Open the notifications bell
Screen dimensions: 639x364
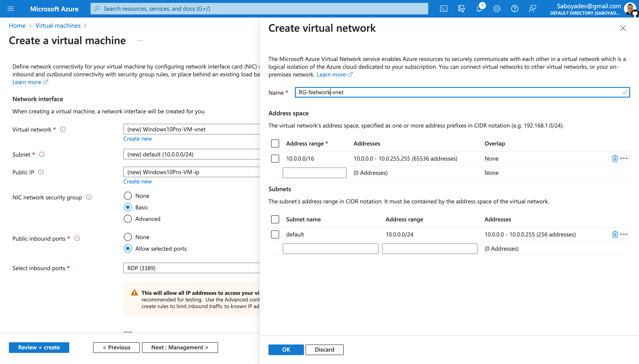coord(479,9)
